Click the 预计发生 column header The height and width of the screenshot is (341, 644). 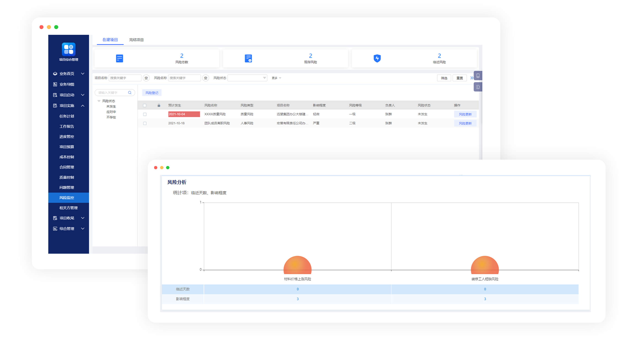tap(174, 105)
